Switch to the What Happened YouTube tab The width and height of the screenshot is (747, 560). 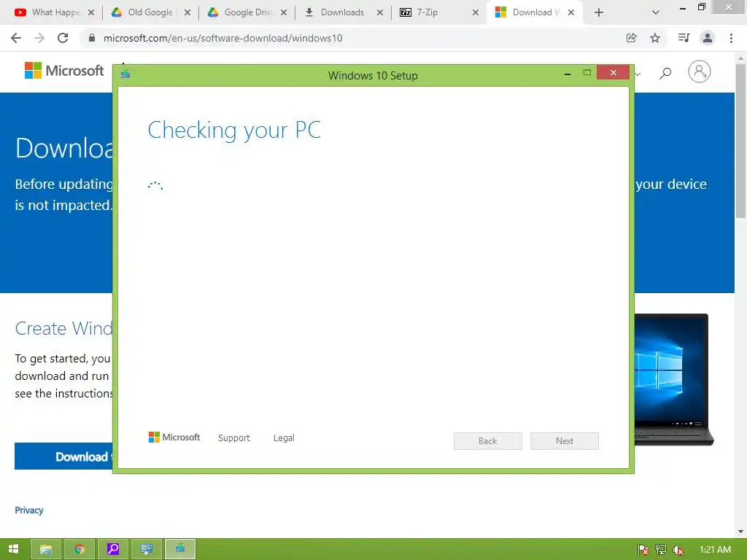pos(47,12)
